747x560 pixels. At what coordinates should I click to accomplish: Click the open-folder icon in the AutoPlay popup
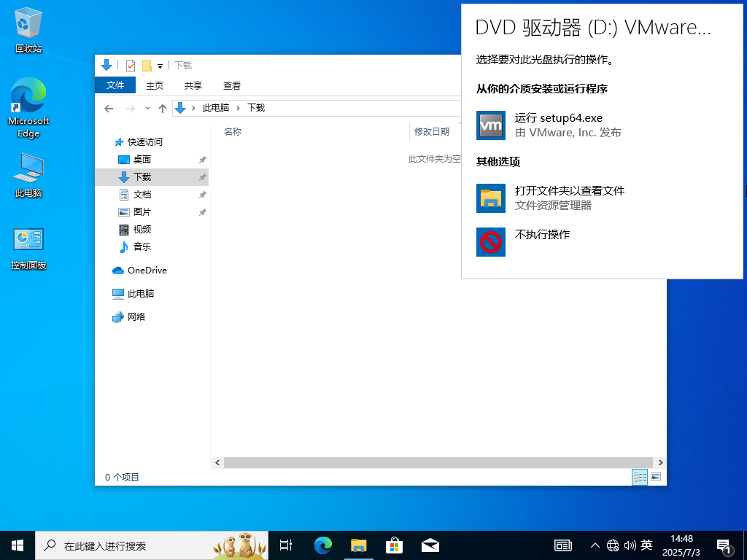[x=491, y=198]
